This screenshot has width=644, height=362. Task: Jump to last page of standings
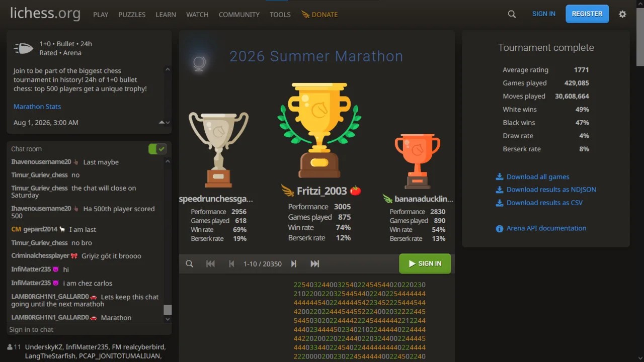point(315,263)
